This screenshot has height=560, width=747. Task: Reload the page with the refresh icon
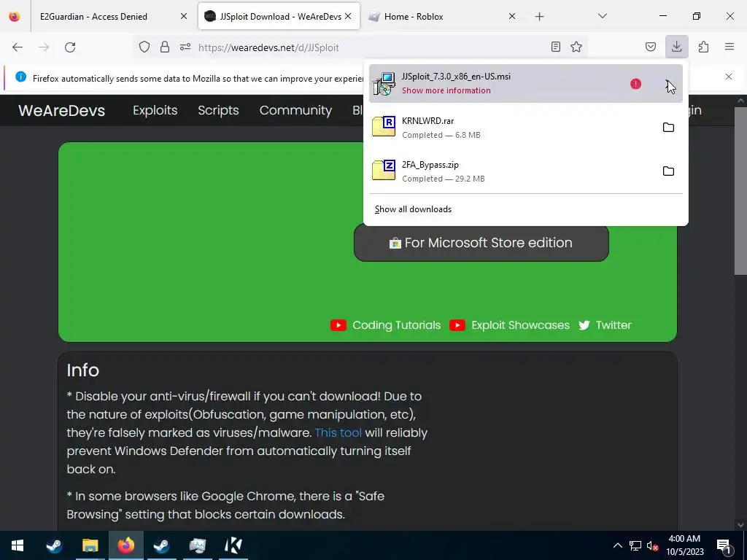click(70, 47)
